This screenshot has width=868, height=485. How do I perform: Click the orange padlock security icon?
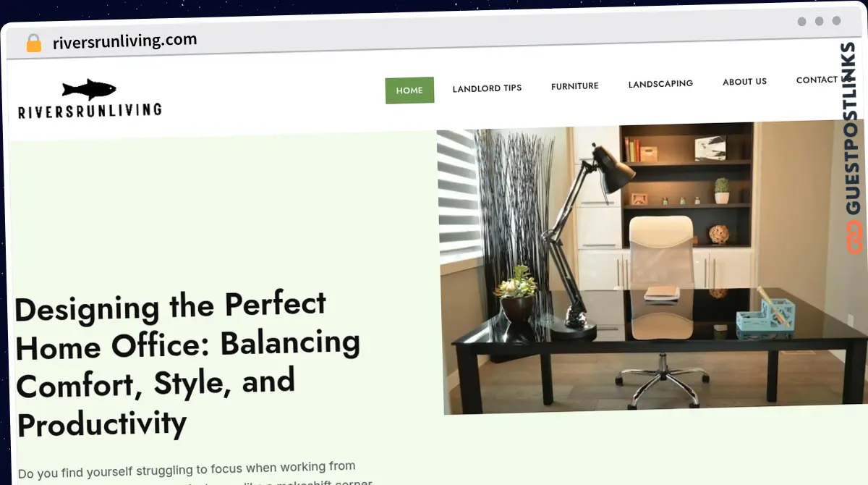(x=33, y=43)
